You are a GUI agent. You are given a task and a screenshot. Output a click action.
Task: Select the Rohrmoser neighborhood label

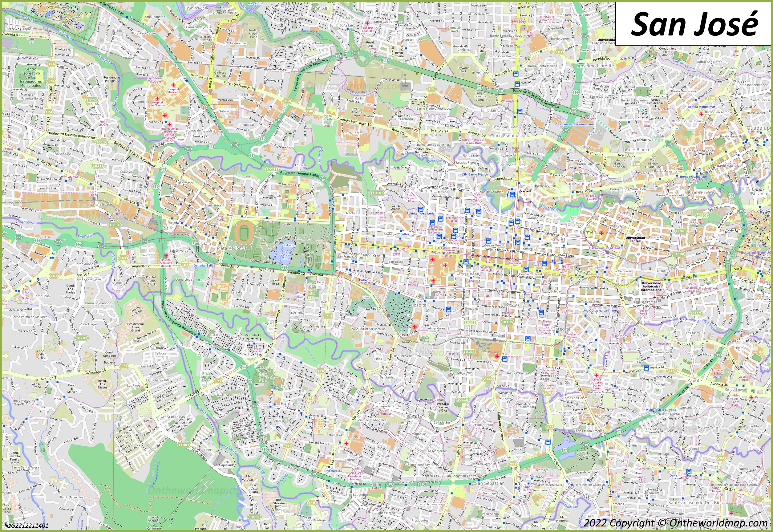click(186, 183)
